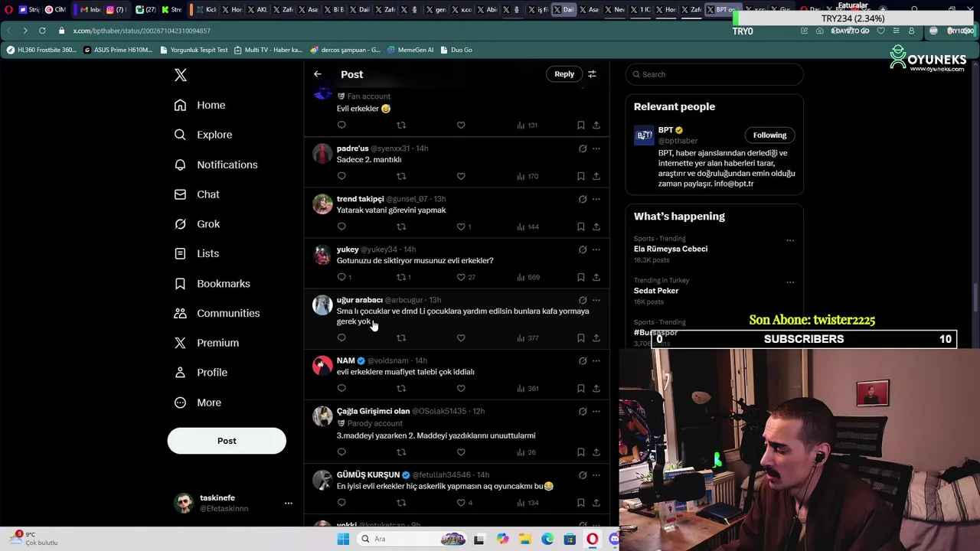Screen dimensions: 980x551
Task: Share the uğur arabacı reply
Action: click(596, 337)
